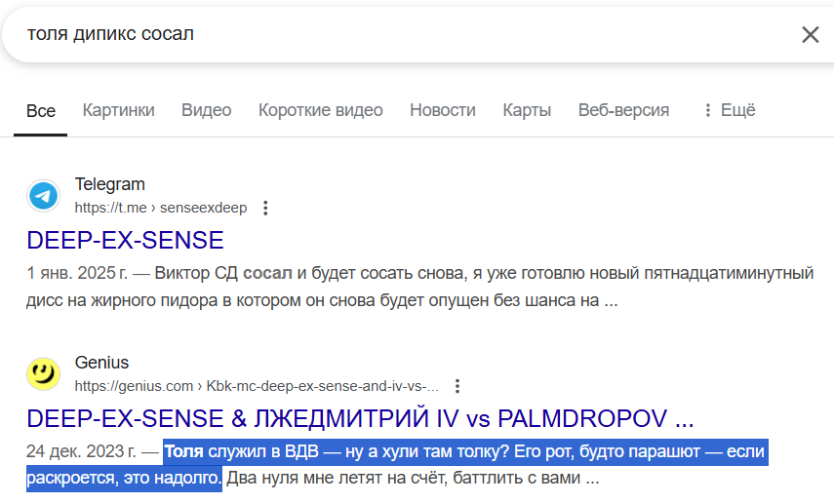This screenshot has width=834, height=504.
Task: Select the Все tab
Action: [41, 110]
